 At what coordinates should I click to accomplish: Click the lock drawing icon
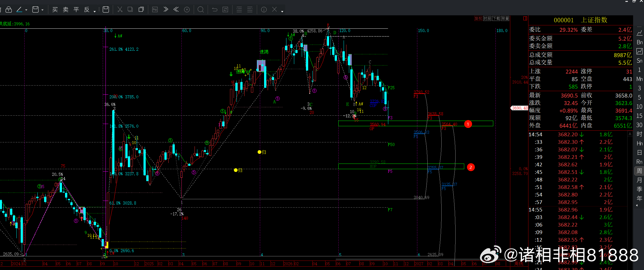coord(9,10)
